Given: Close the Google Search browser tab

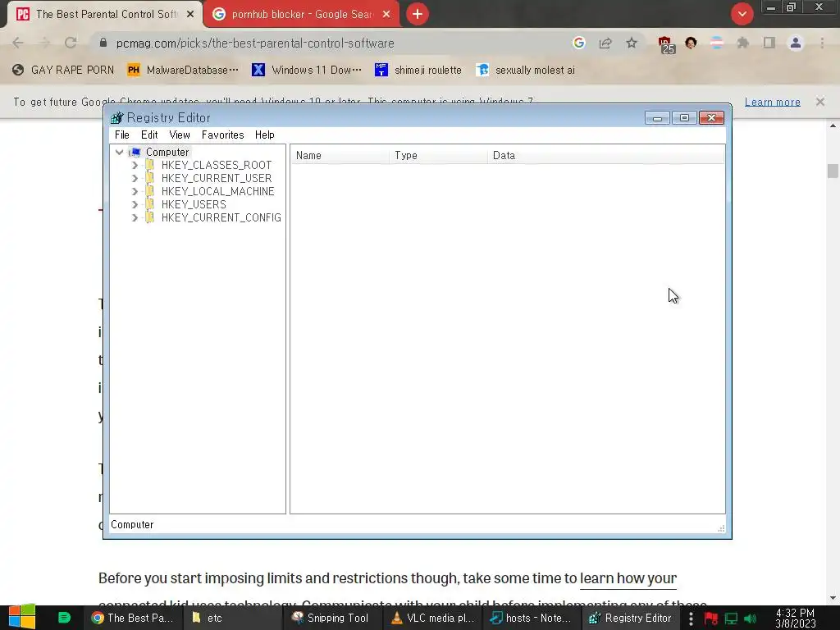Looking at the screenshot, I should 386,15.
